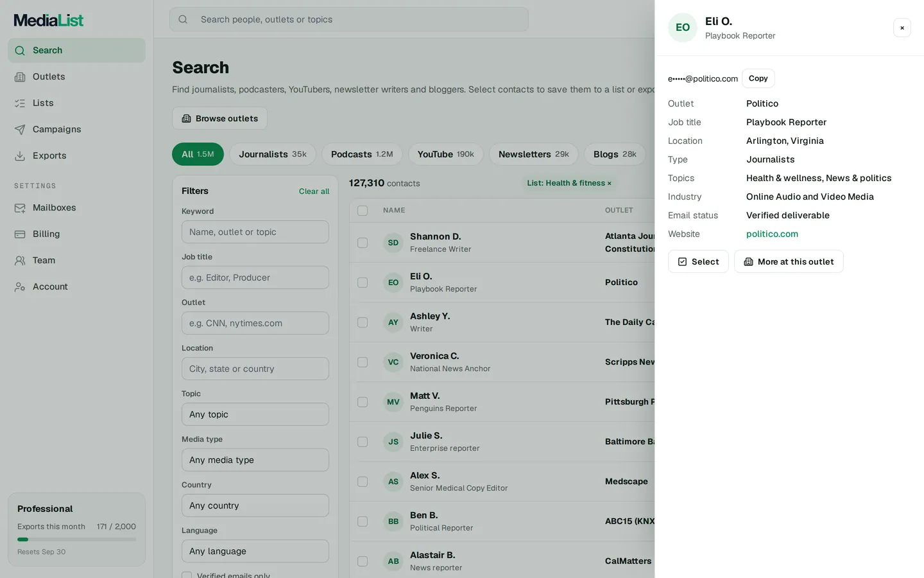Click the Select button in detail panel

pyautogui.click(x=698, y=261)
